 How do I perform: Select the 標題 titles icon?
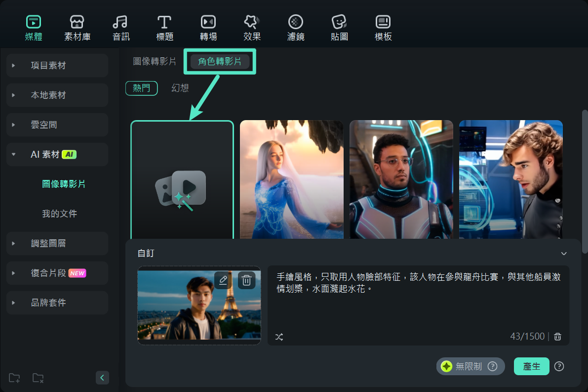pos(164,28)
